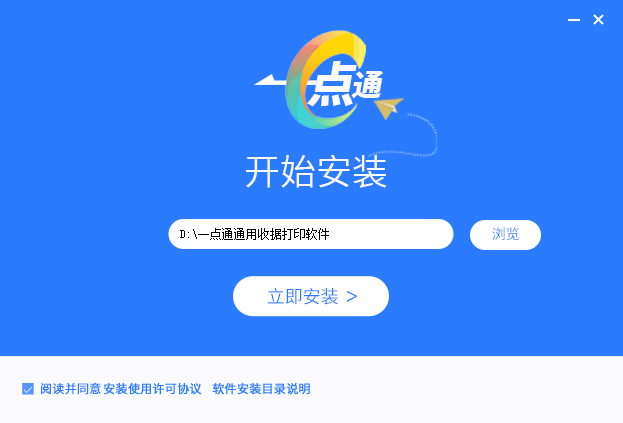Screen dimensions: 623x423
Task: Click the white 通 character in logo
Action: click(368, 84)
